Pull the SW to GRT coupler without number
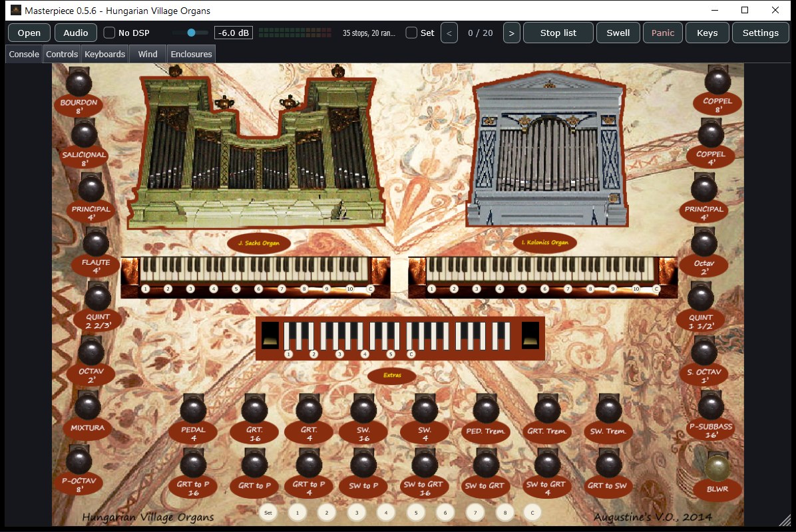Viewport: 796px width, 532px height. pos(486,464)
